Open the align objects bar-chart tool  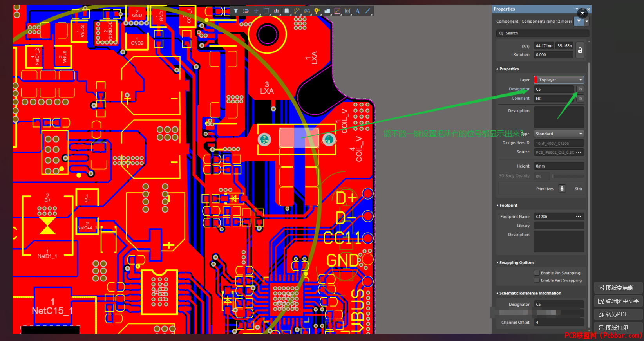click(277, 11)
